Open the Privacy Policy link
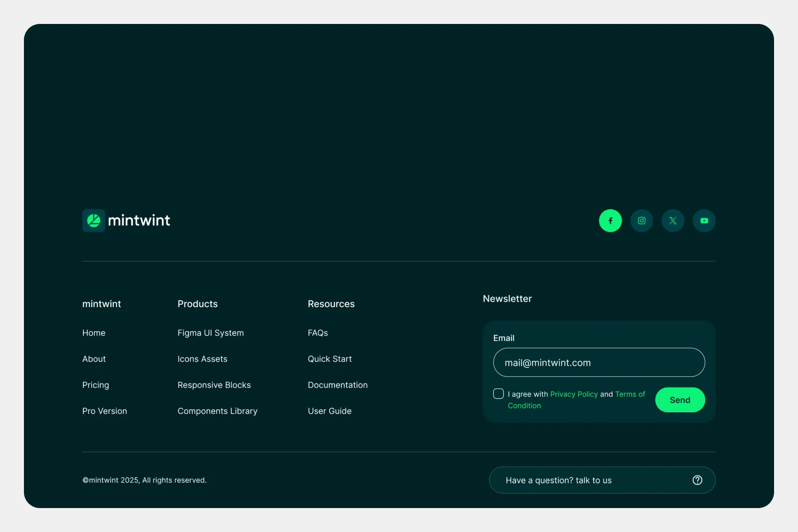The image size is (798, 532). pyautogui.click(x=574, y=394)
